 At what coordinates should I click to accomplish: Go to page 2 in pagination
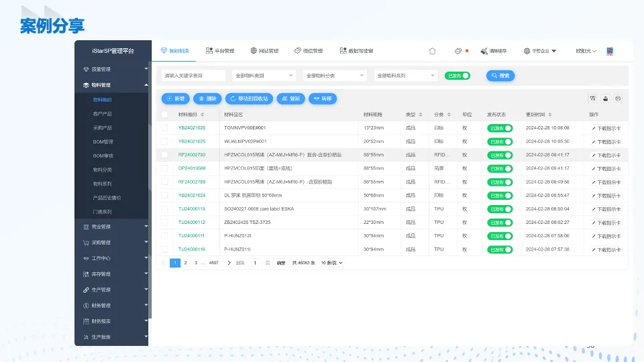pos(185,263)
